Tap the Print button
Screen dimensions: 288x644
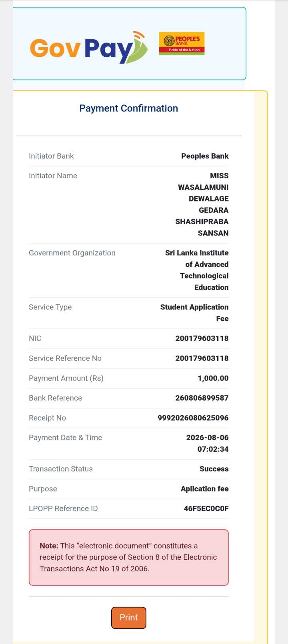(x=129, y=618)
